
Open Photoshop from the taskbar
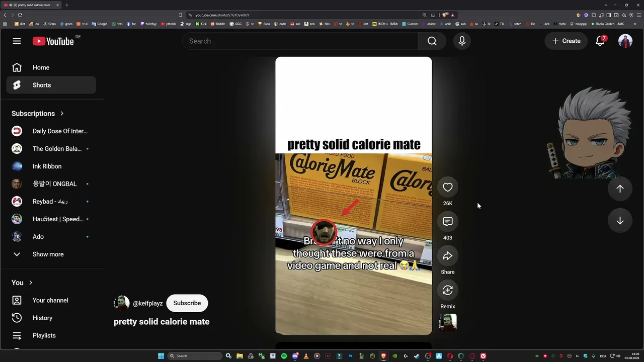[x=350, y=356]
